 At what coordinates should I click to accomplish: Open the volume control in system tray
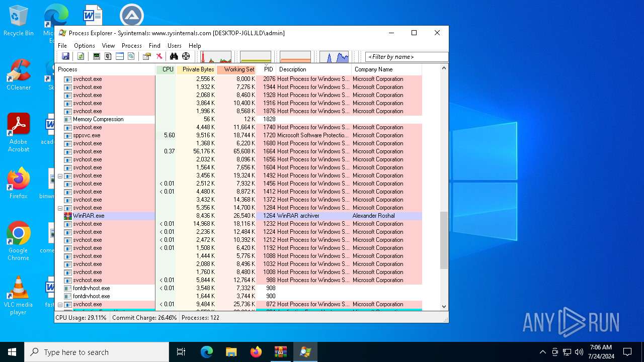tap(579, 352)
